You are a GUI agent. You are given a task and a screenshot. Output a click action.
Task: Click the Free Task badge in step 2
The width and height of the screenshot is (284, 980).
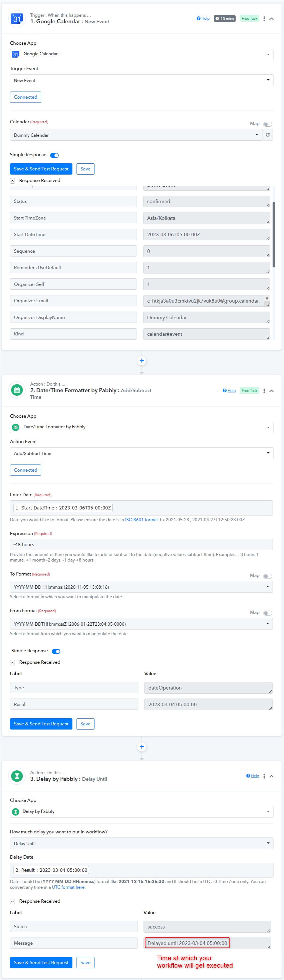250,390
